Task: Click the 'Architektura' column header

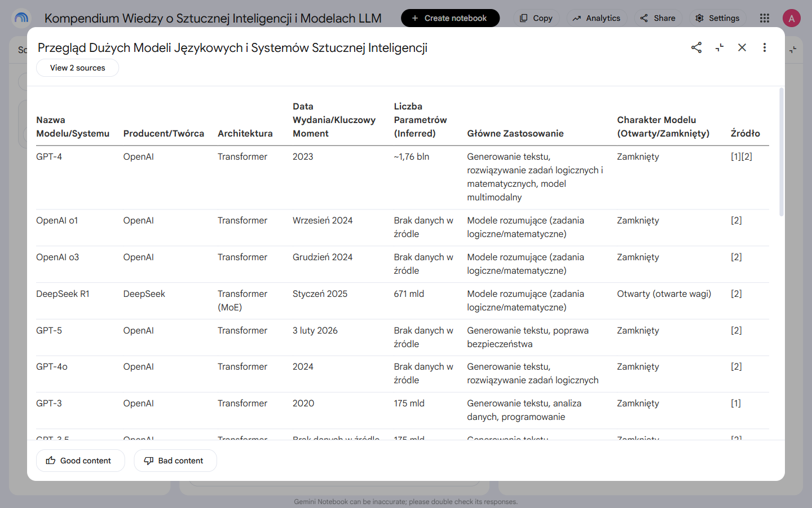Action: pyautogui.click(x=245, y=133)
